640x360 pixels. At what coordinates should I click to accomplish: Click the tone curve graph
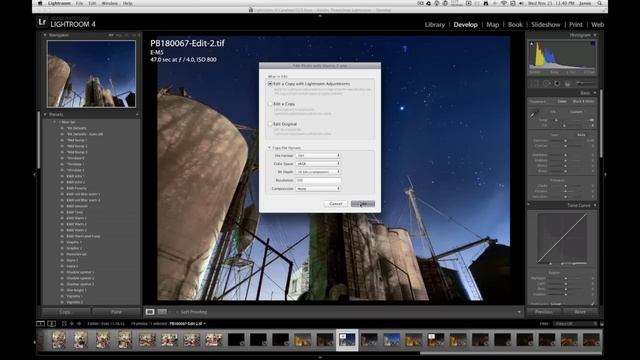pyautogui.click(x=562, y=239)
